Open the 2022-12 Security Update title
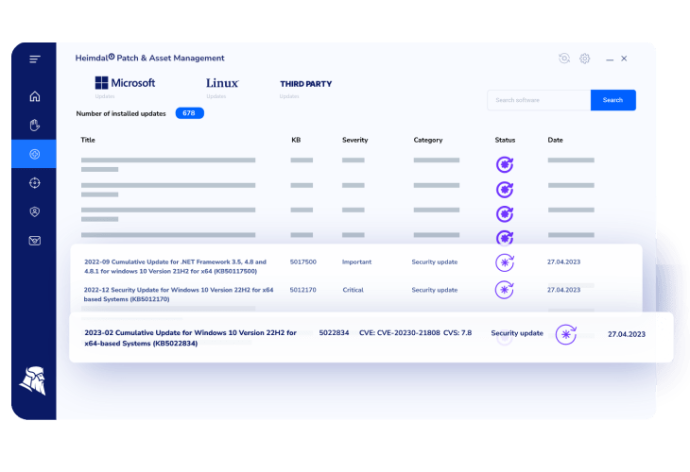Viewport: 690px width, 472px height. coord(178,294)
